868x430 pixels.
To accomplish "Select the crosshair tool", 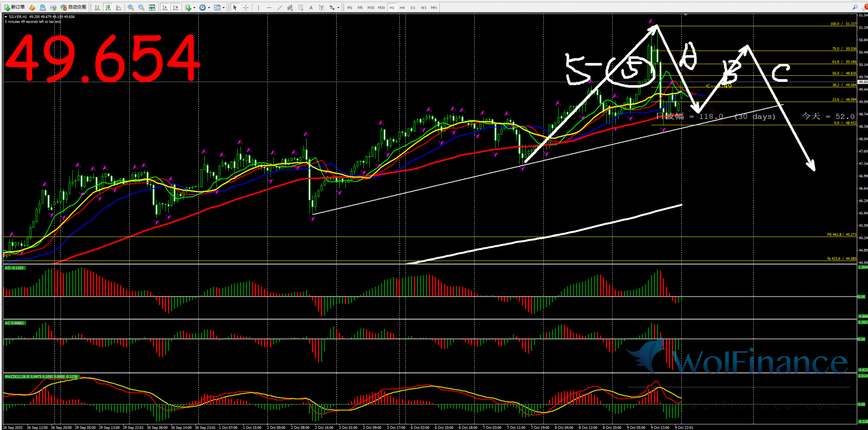I will [246, 7].
